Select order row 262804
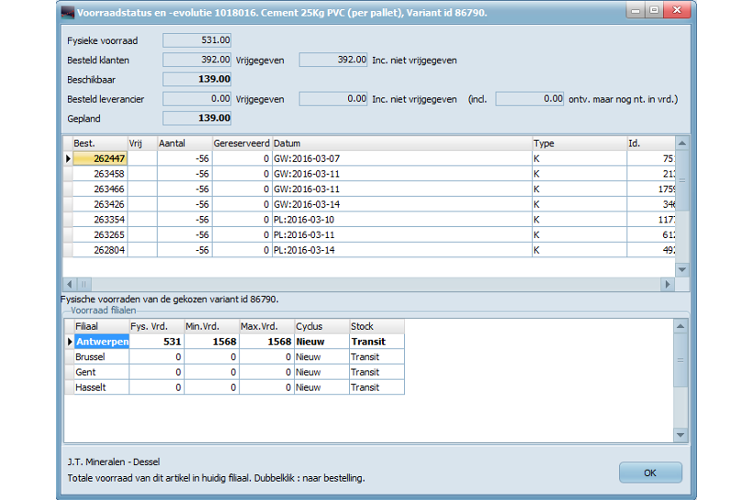The width and height of the screenshot is (750, 500). tap(369, 250)
